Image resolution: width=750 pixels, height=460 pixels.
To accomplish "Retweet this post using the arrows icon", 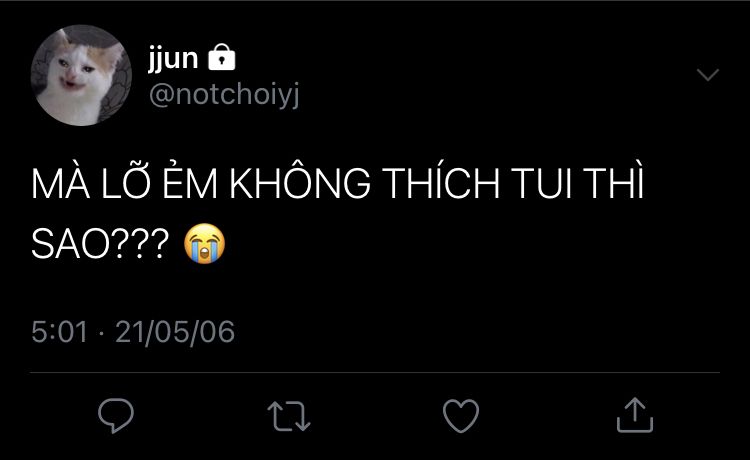I will [289, 416].
